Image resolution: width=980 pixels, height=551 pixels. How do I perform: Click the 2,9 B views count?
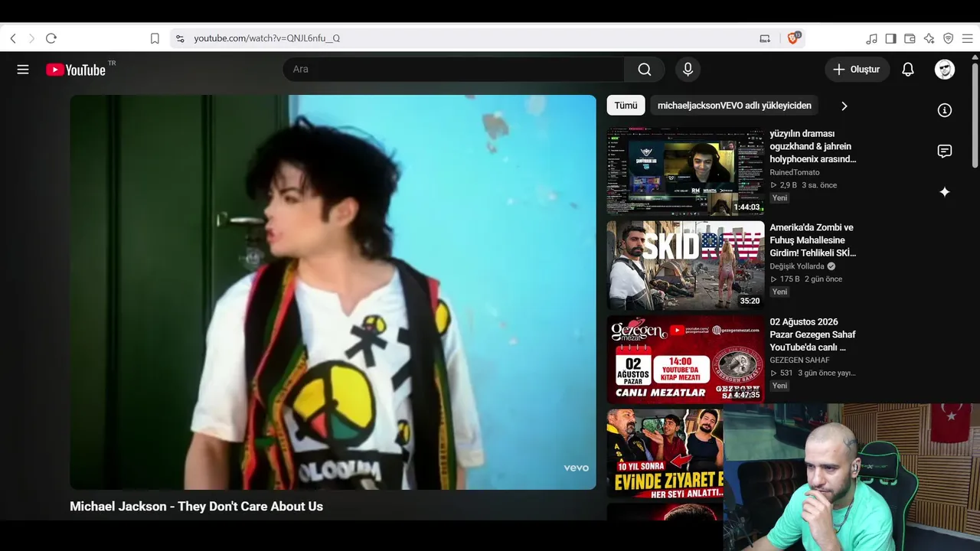pos(788,185)
